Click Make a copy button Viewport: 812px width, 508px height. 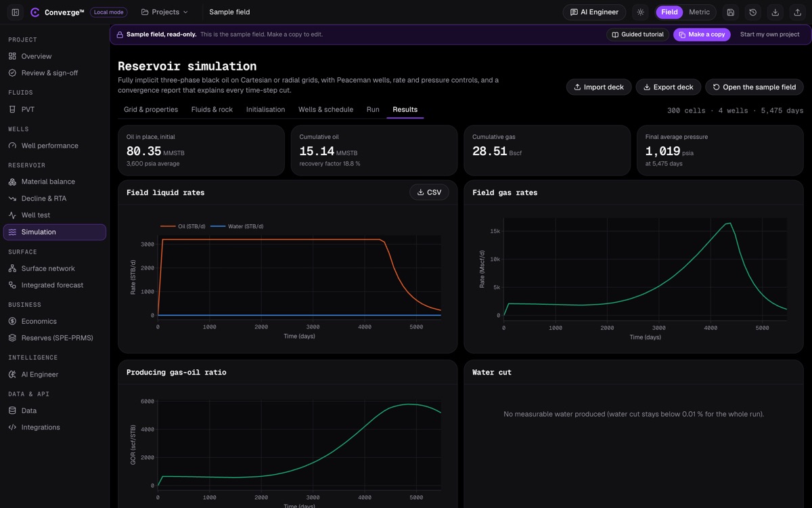702,35
